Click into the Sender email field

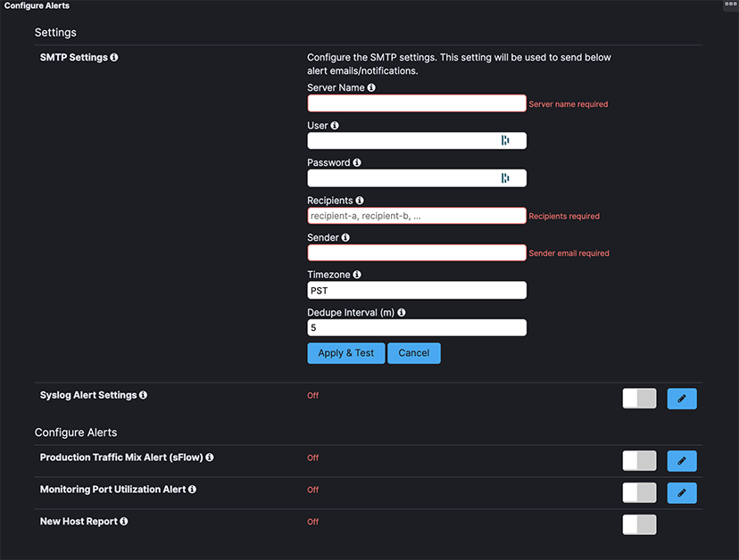click(417, 253)
